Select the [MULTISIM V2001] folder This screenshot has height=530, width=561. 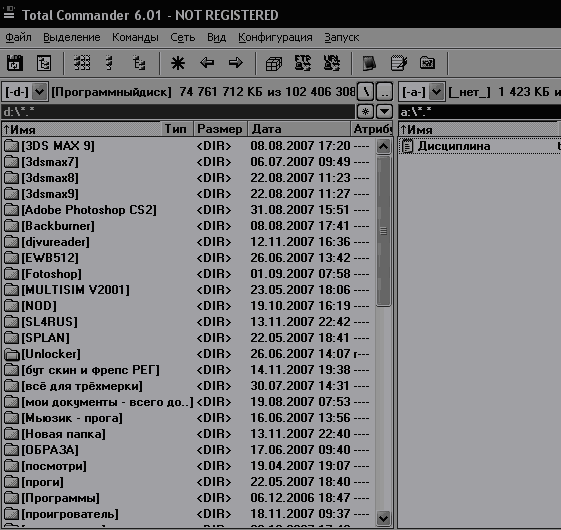point(188,290)
